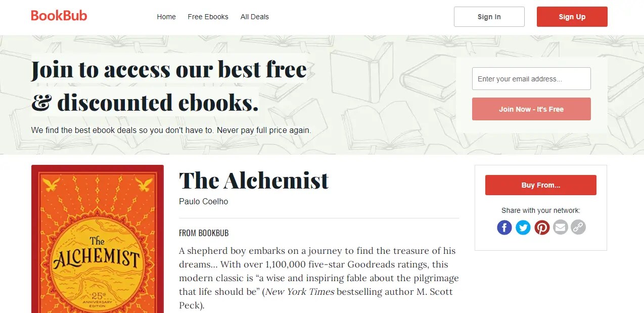
Task: Open the Buy From... options
Action: click(540, 185)
